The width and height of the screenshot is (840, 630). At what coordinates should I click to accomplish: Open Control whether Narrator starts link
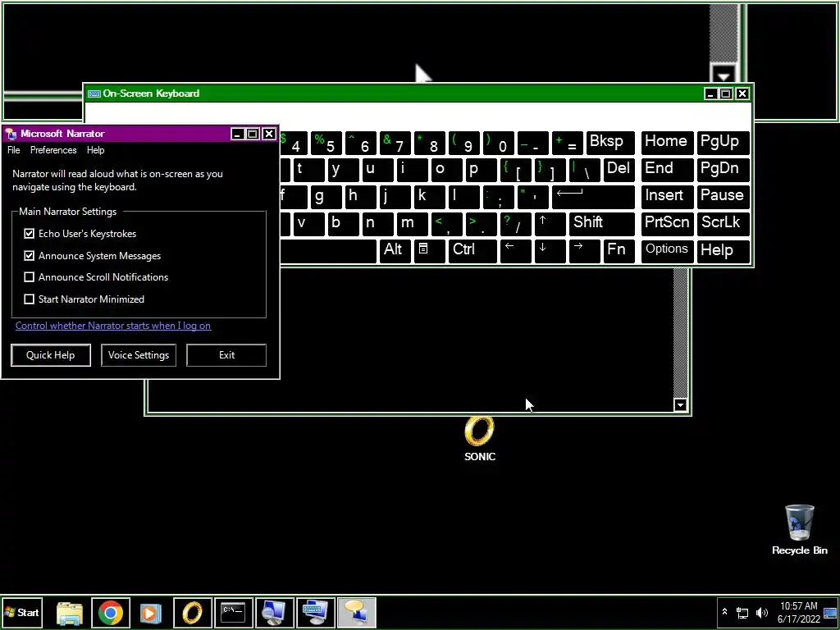coord(113,326)
